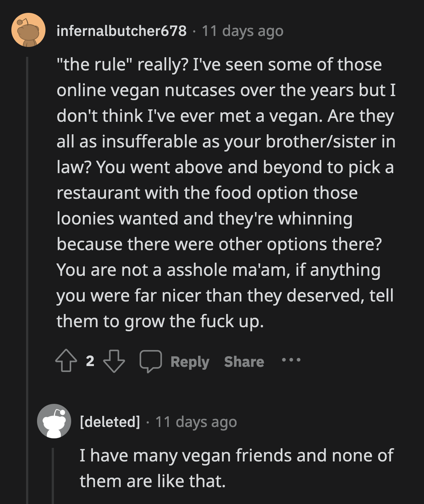The width and height of the screenshot is (424, 504).
Task: Click the vote score showing 2
Action: pos(89,362)
